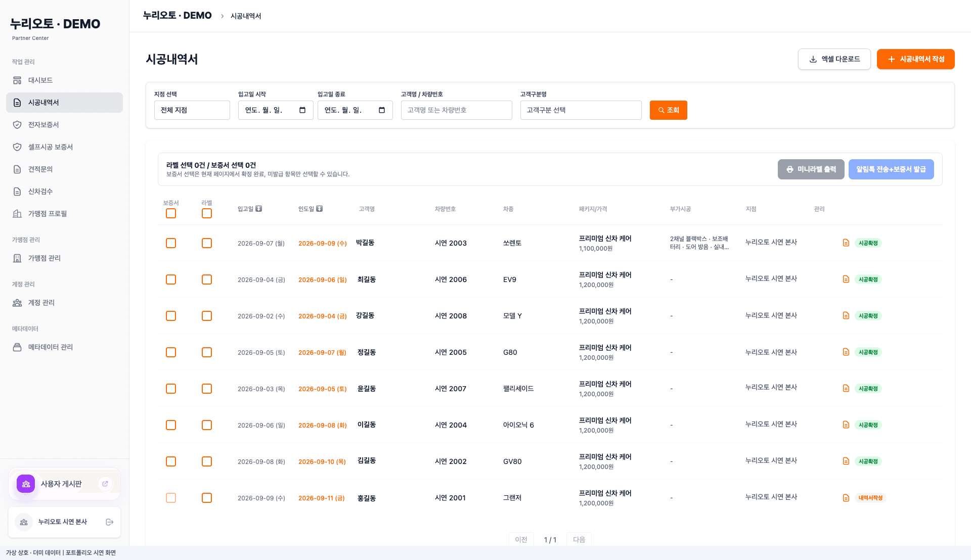971x560 pixels.
Task: Click the 대시보드 sidebar icon
Action: click(x=17, y=80)
